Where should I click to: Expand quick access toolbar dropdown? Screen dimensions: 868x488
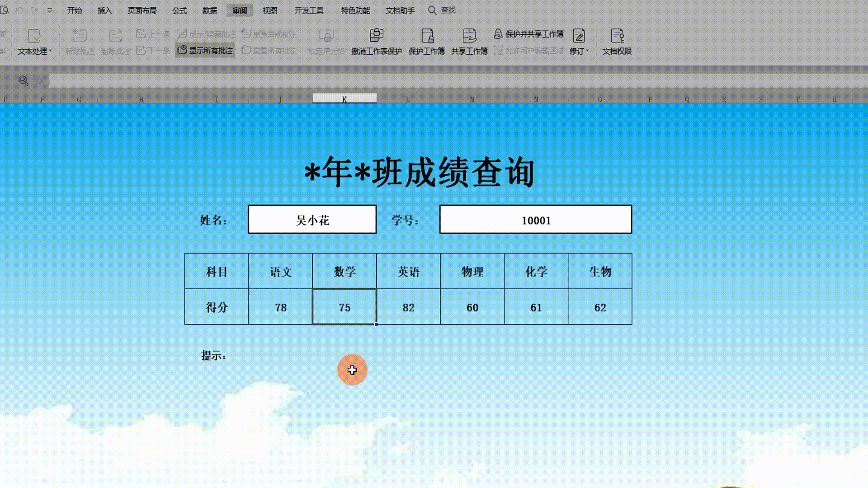point(50,10)
